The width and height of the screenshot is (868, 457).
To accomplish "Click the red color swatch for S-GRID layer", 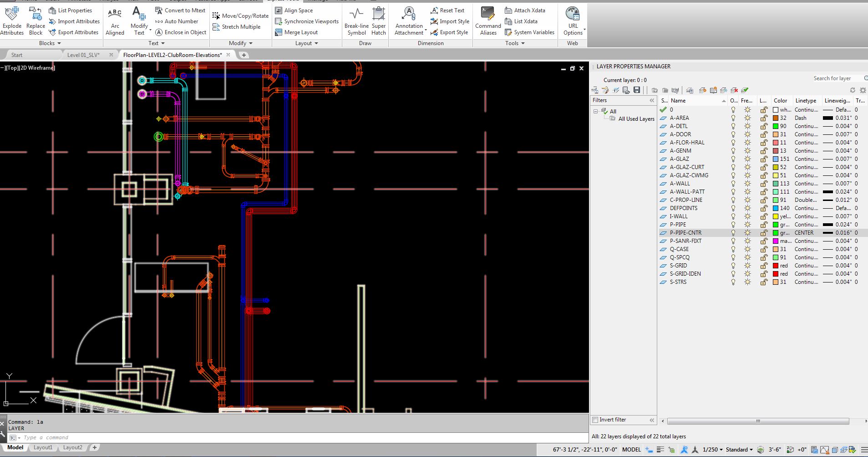I will pyautogui.click(x=776, y=265).
